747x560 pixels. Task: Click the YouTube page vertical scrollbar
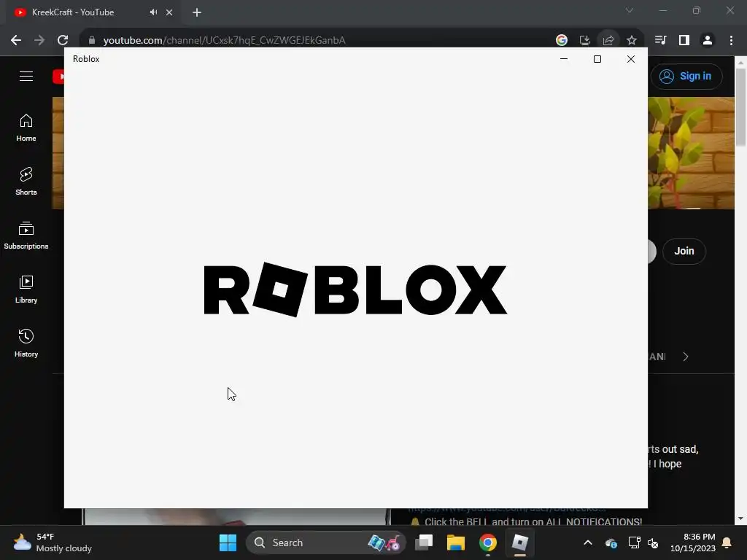tap(740, 107)
